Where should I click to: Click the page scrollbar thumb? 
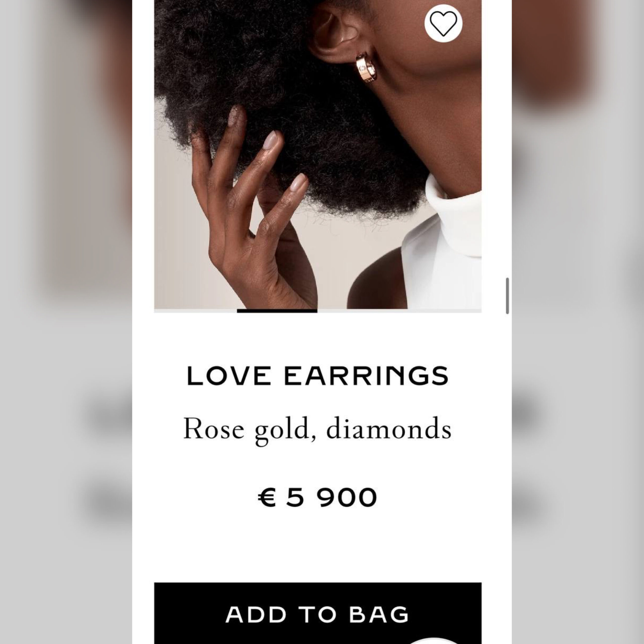click(x=507, y=296)
